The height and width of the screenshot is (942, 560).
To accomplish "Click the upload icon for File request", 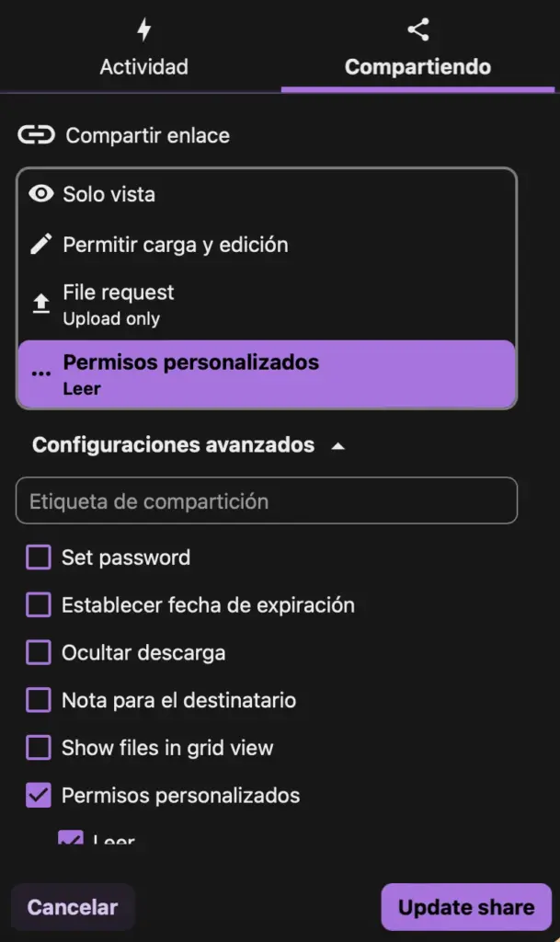I will 41,304.
